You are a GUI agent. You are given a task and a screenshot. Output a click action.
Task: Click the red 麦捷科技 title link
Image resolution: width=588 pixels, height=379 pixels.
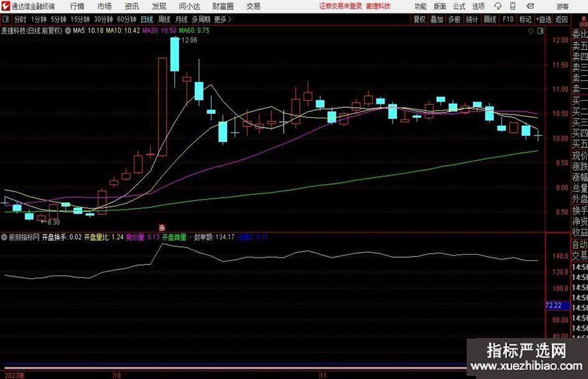pos(378,6)
